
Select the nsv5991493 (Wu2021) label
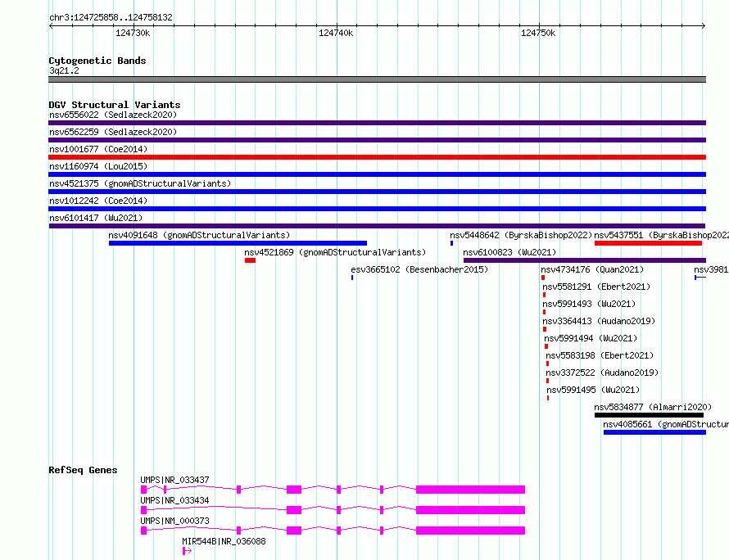[589, 304]
